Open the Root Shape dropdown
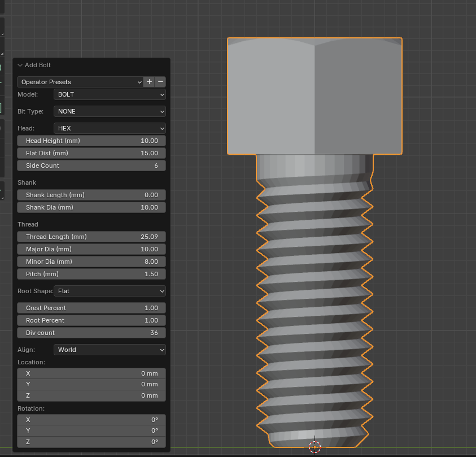 [110, 291]
